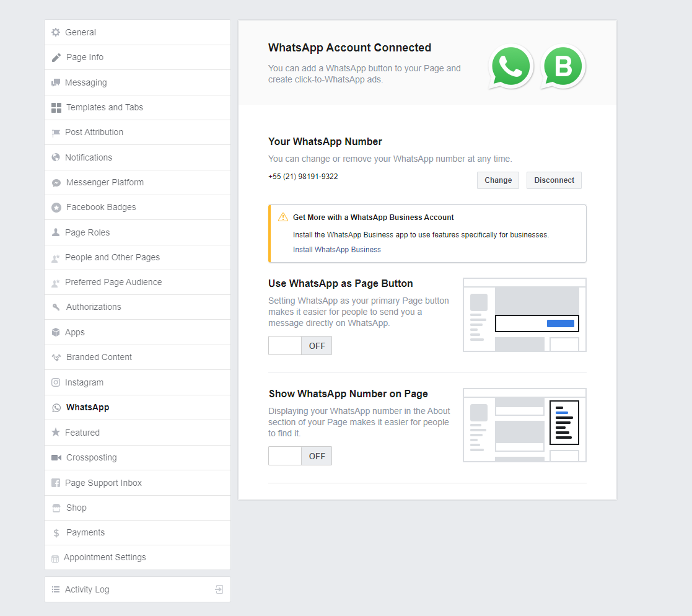The width and height of the screenshot is (692, 616).
Task: Click the Templates and Tabs grid icon
Action: click(x=56, y=107)
